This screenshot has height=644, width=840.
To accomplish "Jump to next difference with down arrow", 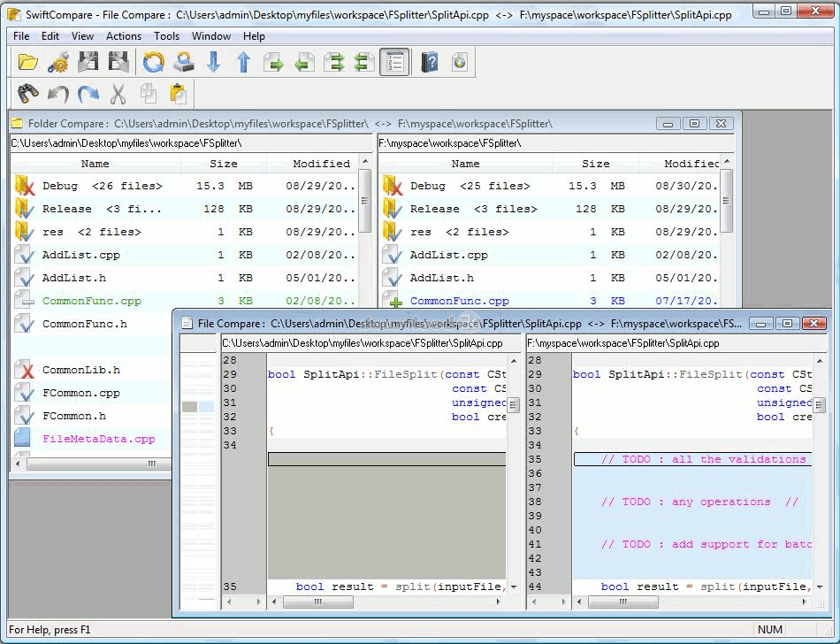I will (x=213, y=62).
